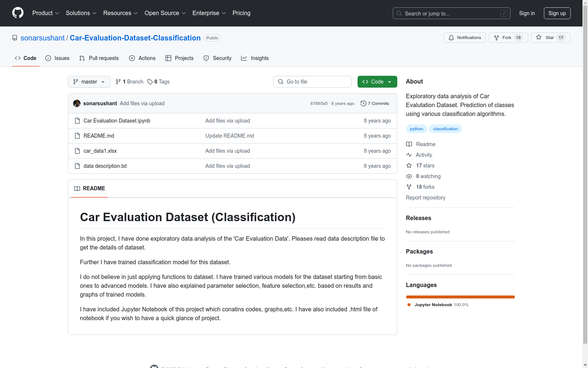Click the 1 Branch link
This screenshot has width=588, height=368.
[x=129, y=82]
